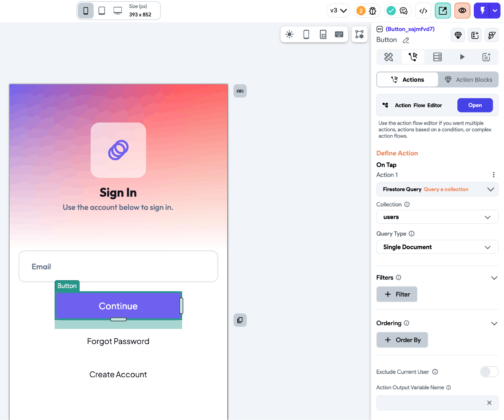The height and width of the screenshot is (420, 504).
Task: Select the tablet device size icon
Action: pyautogui.click(x=102, y=11)
